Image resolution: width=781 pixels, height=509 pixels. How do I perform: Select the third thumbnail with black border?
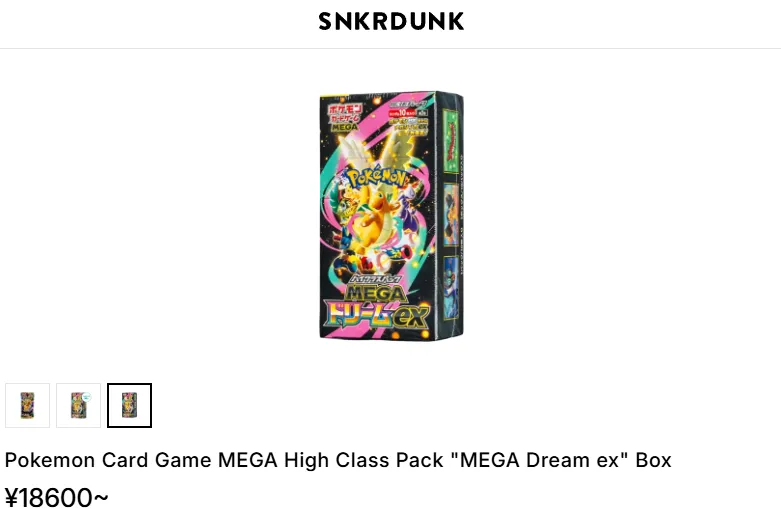(x=130, y=405)
